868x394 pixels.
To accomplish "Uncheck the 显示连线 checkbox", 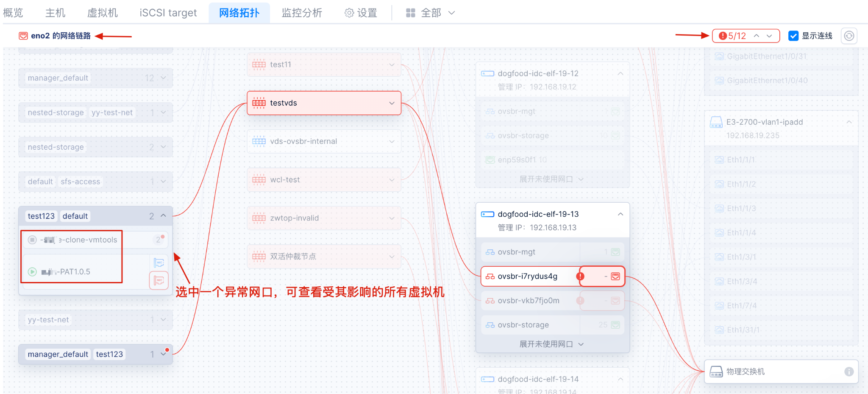I will 793,36.
